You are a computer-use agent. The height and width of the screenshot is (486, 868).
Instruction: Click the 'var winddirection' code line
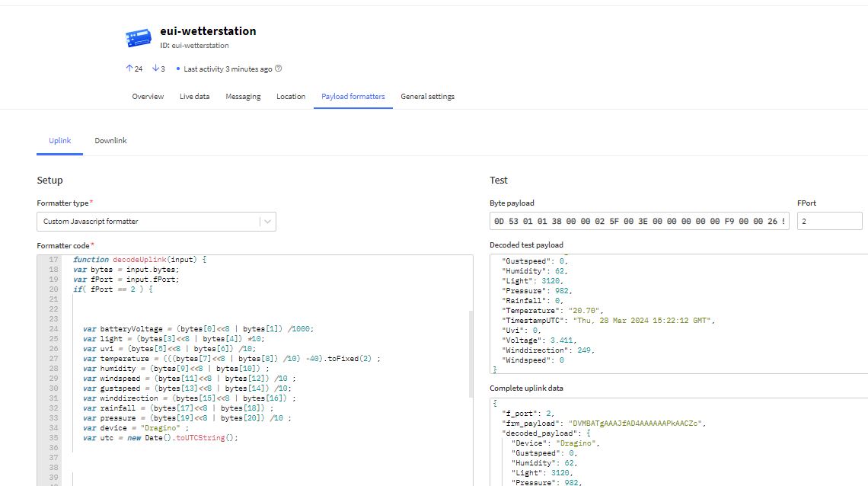[x=190, y=398]
